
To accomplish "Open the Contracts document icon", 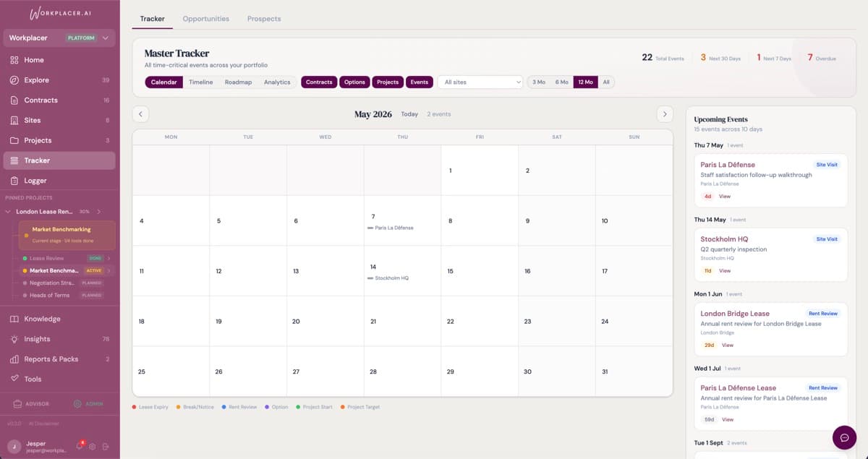I will point(14,100).
